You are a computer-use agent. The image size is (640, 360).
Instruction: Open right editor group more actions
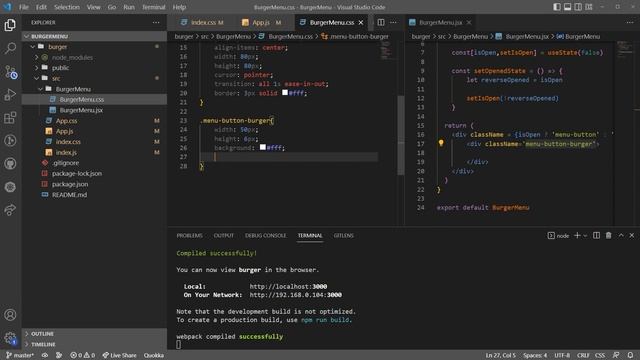click(x=630, y=22)
